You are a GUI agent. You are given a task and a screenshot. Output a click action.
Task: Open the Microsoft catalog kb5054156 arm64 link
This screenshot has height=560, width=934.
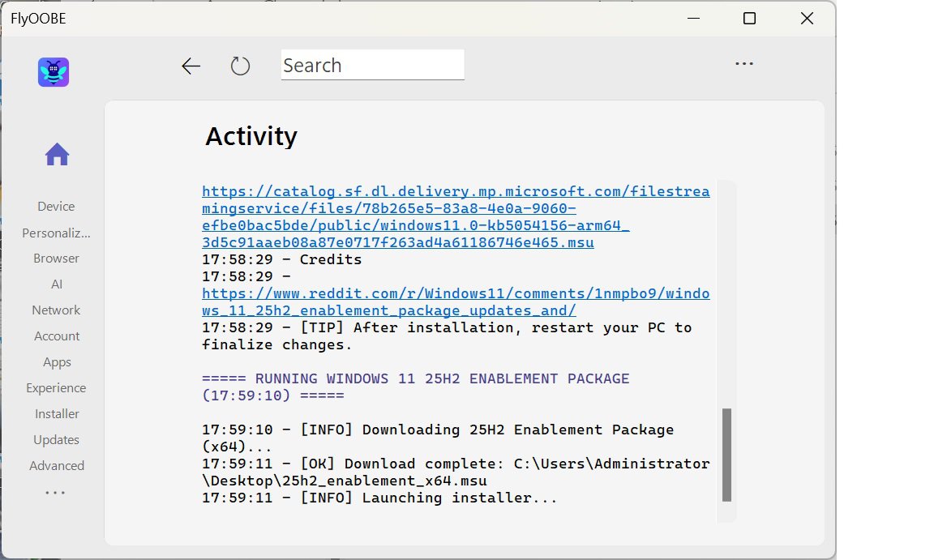click(455, 217)
